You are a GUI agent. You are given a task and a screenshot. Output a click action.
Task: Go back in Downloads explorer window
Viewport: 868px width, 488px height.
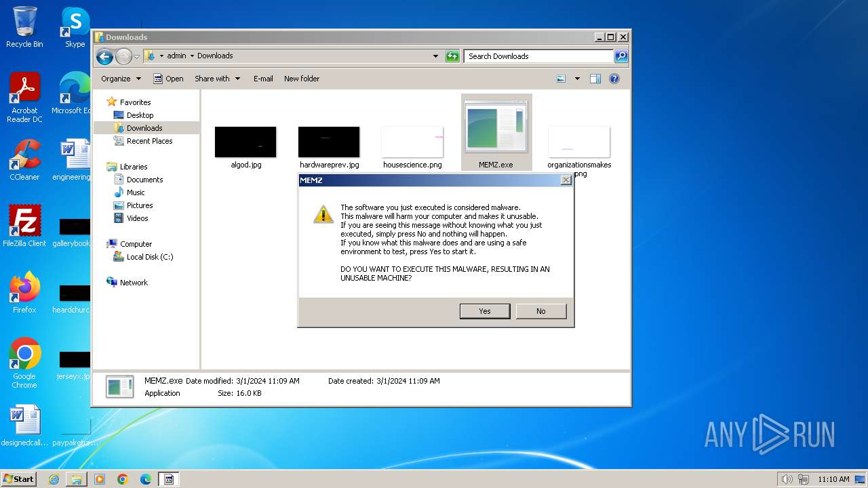104,56
